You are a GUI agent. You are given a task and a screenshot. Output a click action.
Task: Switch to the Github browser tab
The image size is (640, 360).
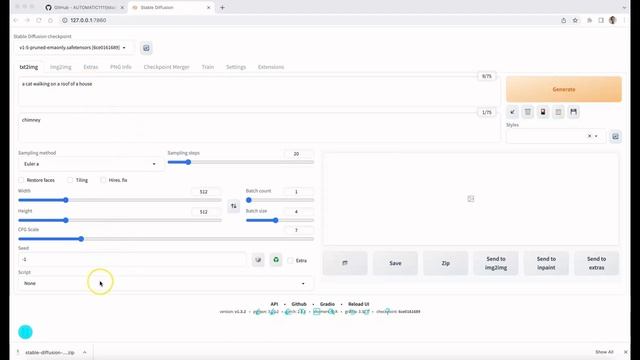pyautogui.click(x=84, y=7)
